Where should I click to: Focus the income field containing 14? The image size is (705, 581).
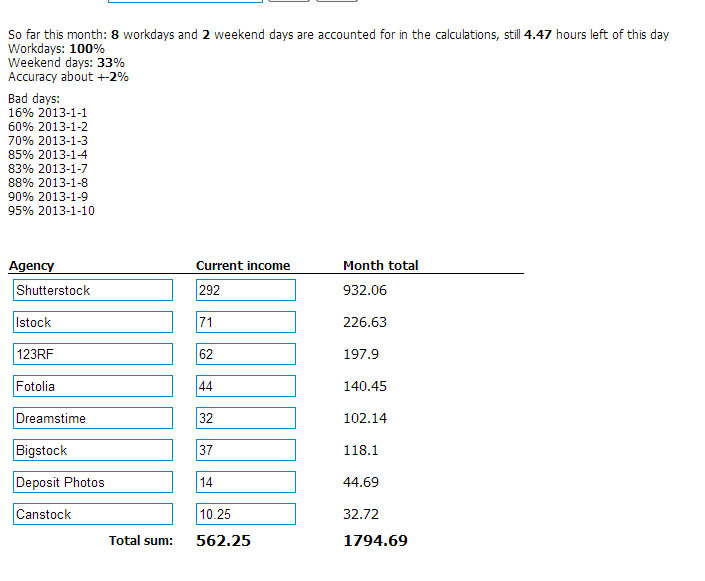(x=246, y=482)
